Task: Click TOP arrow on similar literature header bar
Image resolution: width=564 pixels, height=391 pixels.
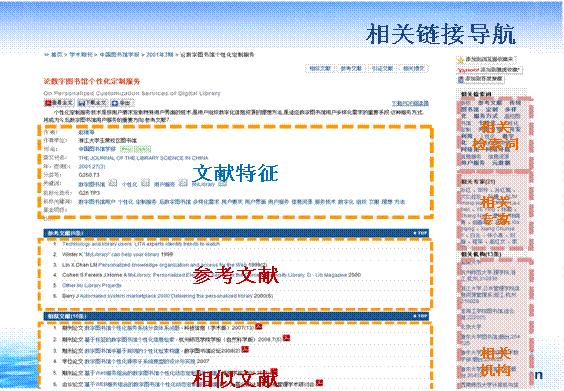Action: [421, 316]
